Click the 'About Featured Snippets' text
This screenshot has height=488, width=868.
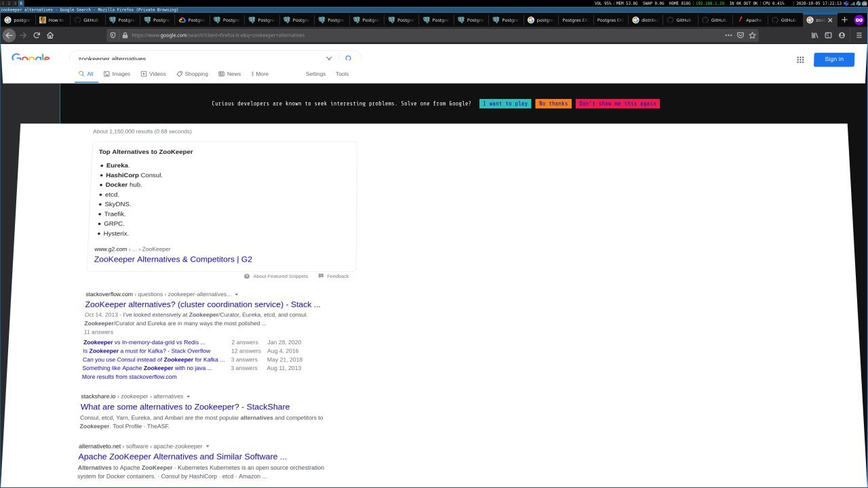click(x=281, y=276)
